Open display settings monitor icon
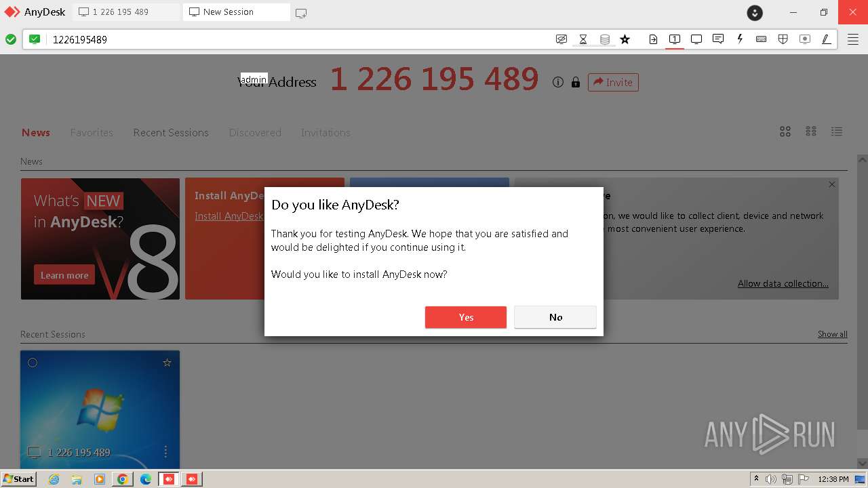 click(696, 39)
